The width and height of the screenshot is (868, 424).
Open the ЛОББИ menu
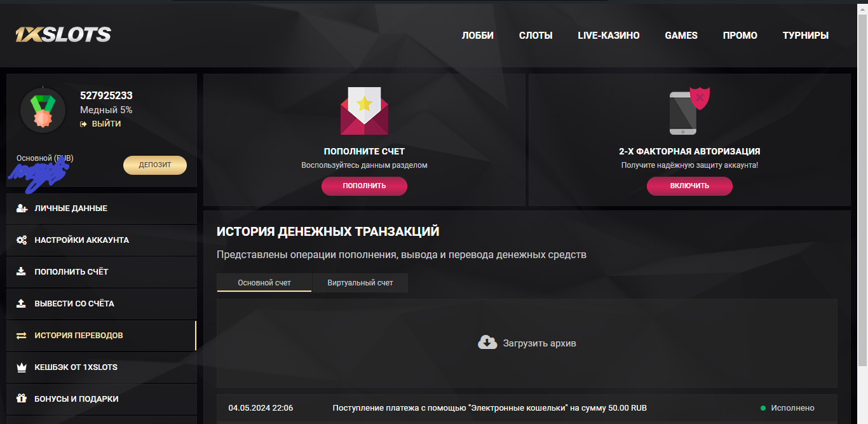tap(478, 36)
